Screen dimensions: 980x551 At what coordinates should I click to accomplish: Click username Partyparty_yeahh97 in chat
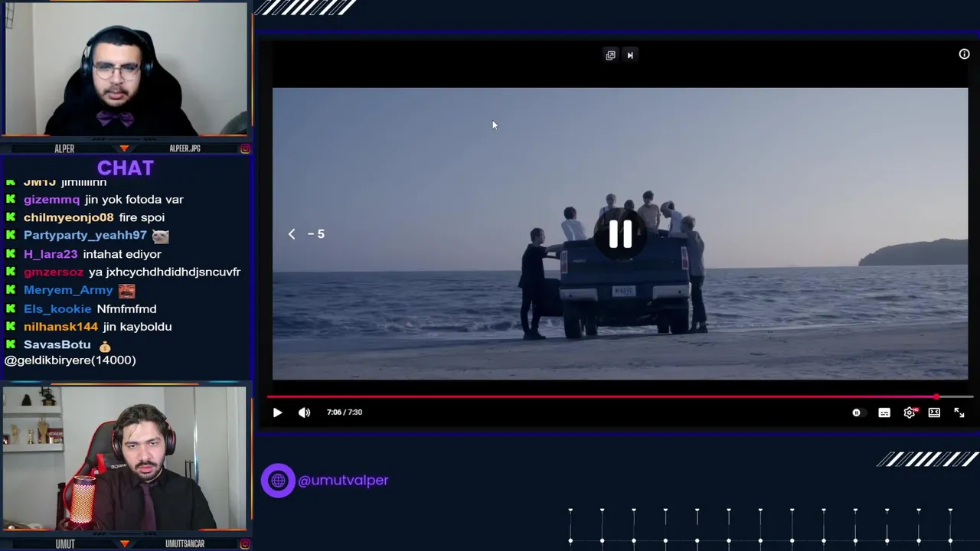point(85,236)
